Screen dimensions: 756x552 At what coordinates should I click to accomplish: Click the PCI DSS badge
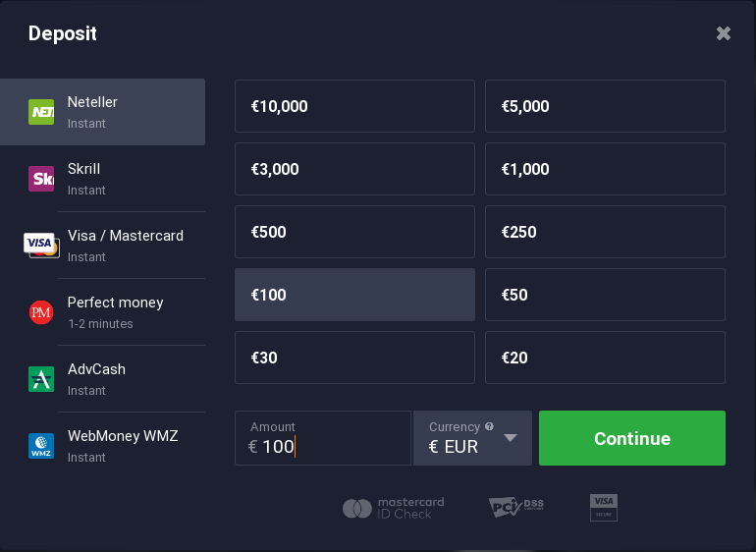[515, 507]
